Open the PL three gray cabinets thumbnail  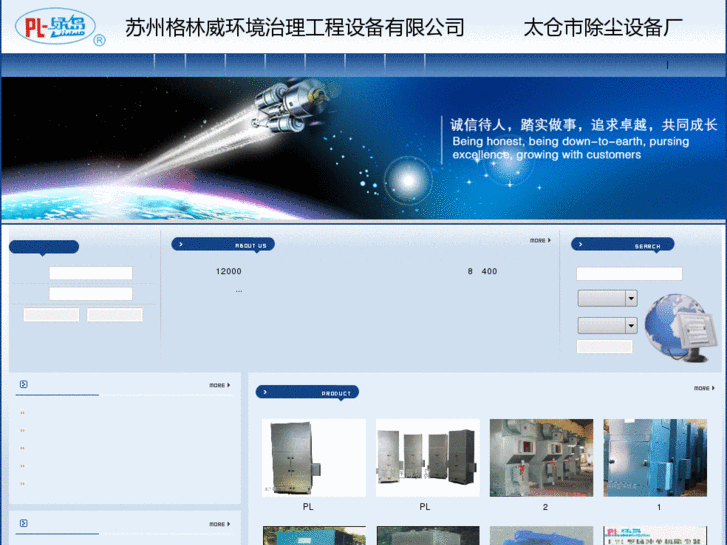pyautogui.click(x=427, y=458)
